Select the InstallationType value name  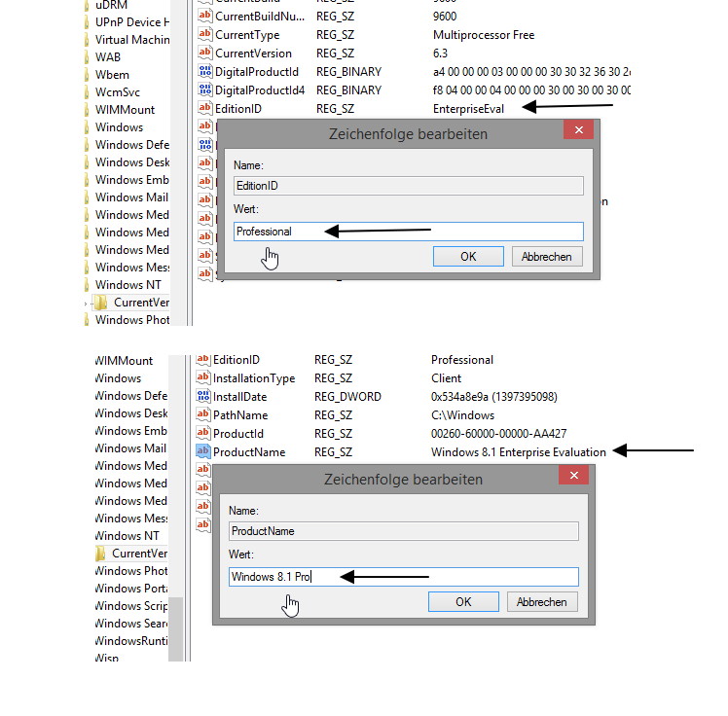254,378
